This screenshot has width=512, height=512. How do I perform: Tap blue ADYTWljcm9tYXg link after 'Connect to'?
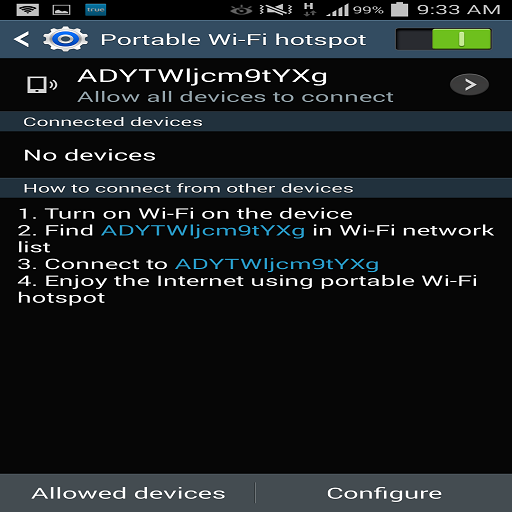277,264
